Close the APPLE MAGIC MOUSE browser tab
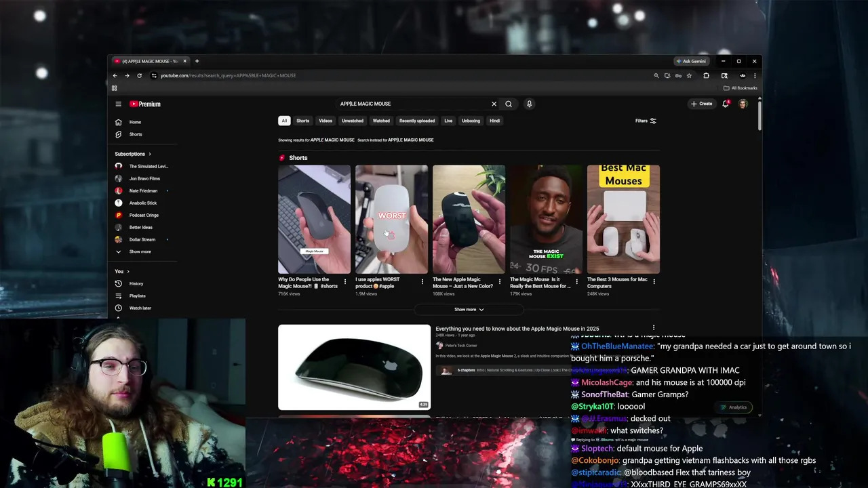This screenshot has width=868, height=488. coord(184,61)
